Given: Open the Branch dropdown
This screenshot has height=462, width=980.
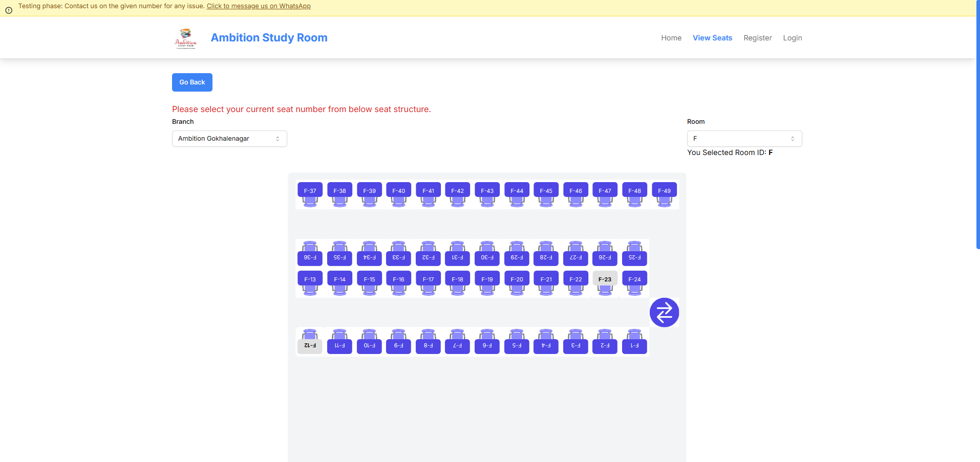Looking at the screenshot, I should tap(229, 139).
